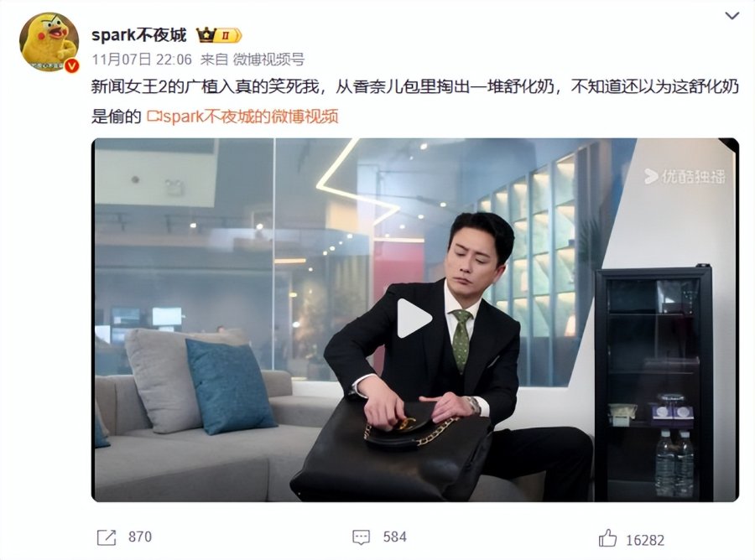Click the username spark不夜城
The image size is (755, 560).
[138, 34]
